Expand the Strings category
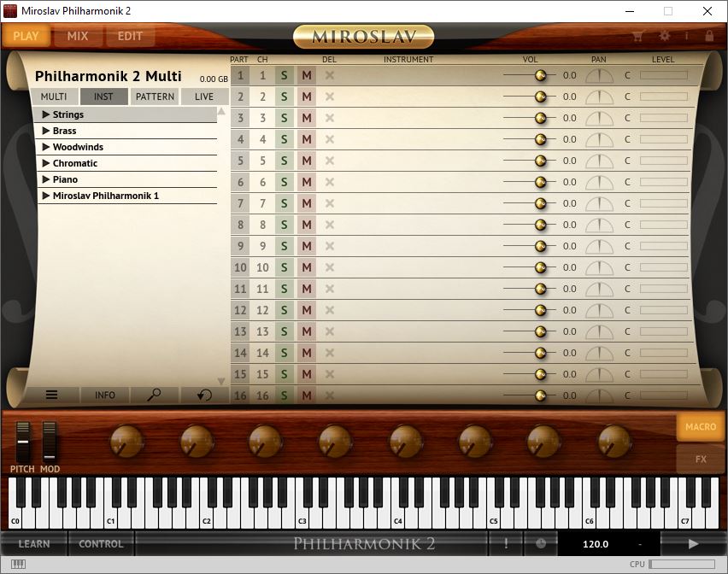Image resolution: width=728 pixels, height=574 pixels. click(x=46, y=114)
